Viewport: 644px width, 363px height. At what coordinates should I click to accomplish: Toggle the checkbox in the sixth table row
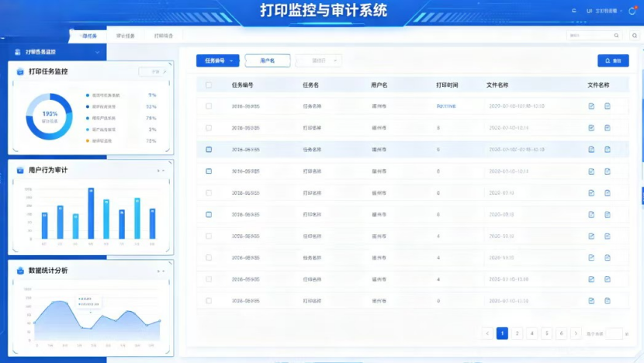click(209, 214)
